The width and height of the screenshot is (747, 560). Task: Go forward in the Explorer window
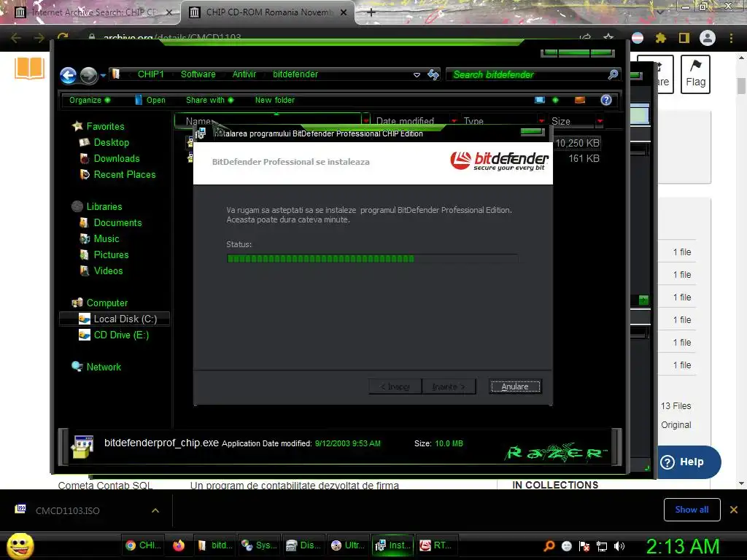[x=88, y=75]
